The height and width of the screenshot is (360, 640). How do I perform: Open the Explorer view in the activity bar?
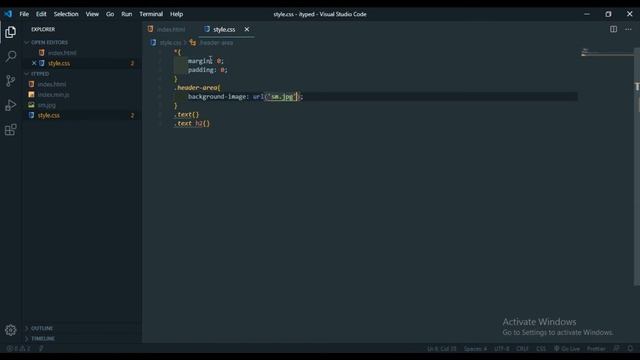[11, 32]
